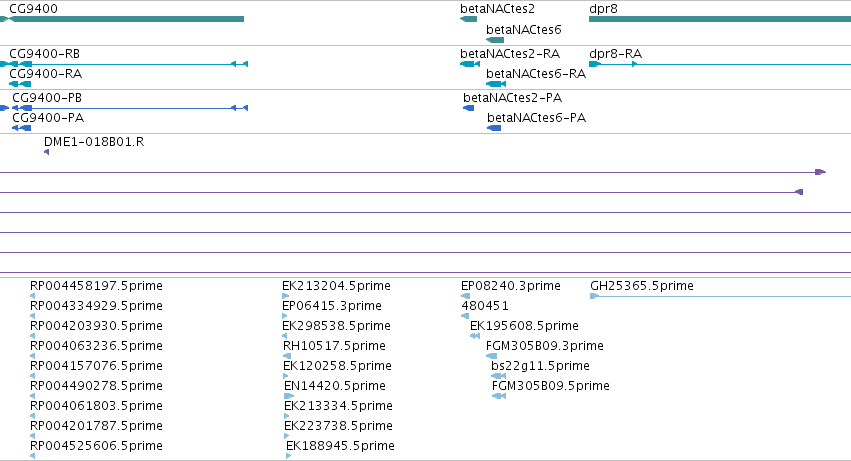Click the EK213204.5prime EST label
Image resolution: width=851 pixels, height=461 pixels.
pos(336,286)
